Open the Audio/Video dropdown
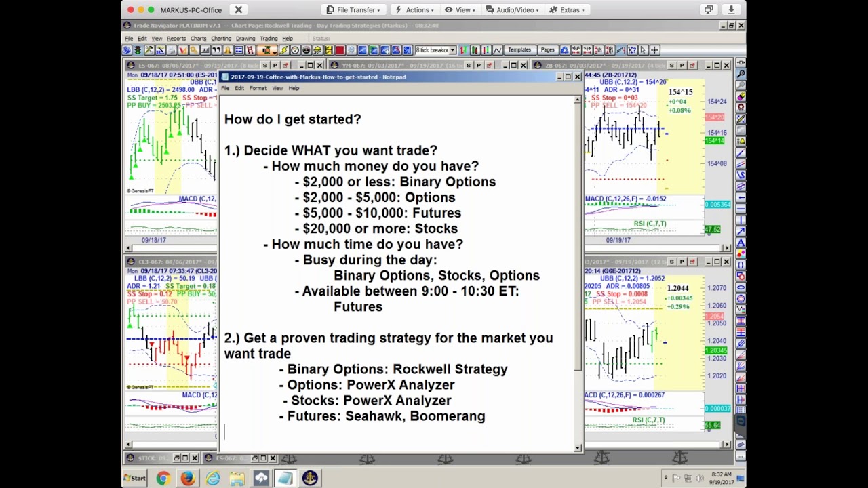 pos(512,9)
